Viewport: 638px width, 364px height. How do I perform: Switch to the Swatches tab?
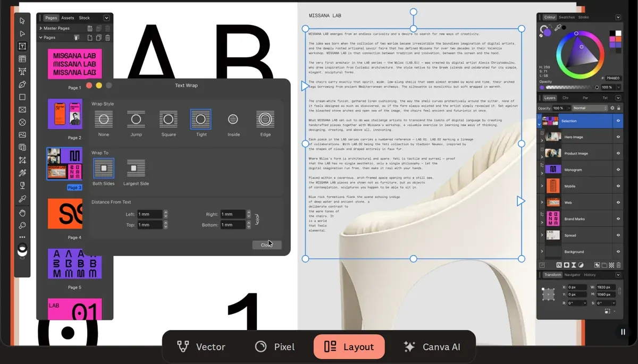pyautogui.click(x=567, y=18)
